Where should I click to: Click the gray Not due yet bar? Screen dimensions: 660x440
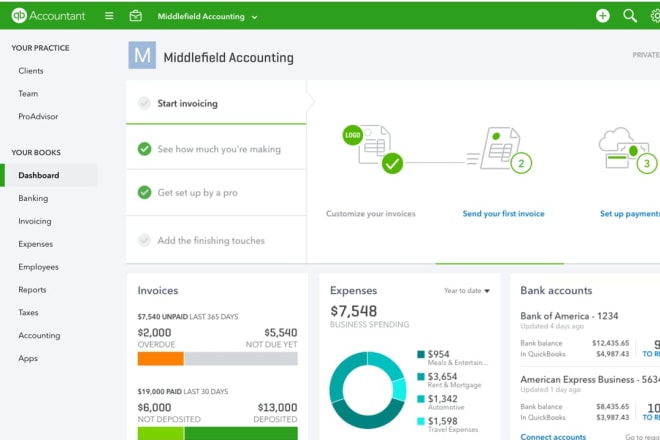pyautogui.click(x=241, y=359)
